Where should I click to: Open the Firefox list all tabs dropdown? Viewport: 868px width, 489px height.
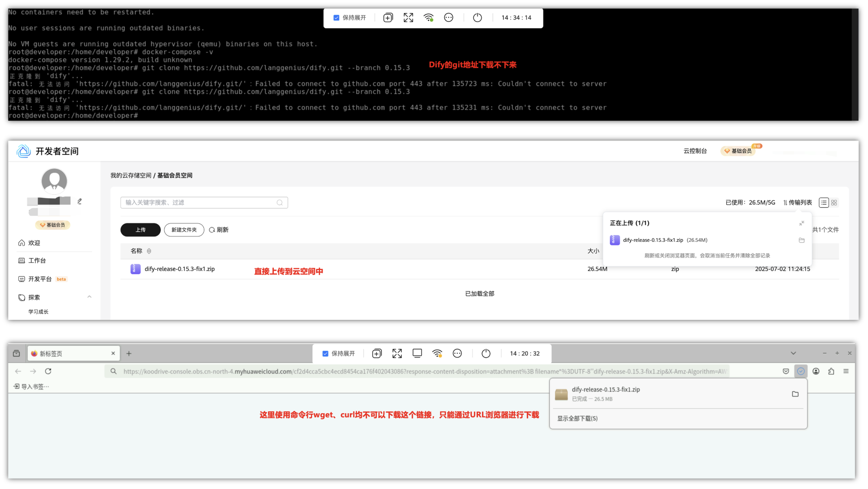(x=793, y=354)
